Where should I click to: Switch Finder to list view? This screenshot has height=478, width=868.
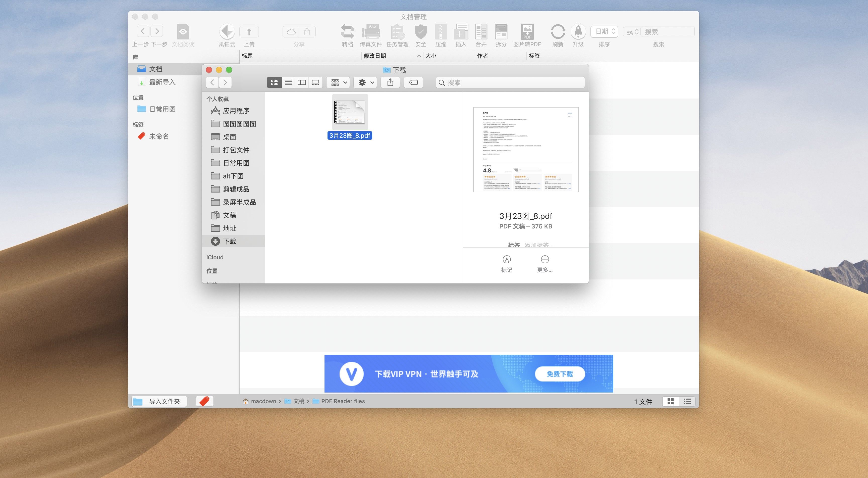(288, 82)
